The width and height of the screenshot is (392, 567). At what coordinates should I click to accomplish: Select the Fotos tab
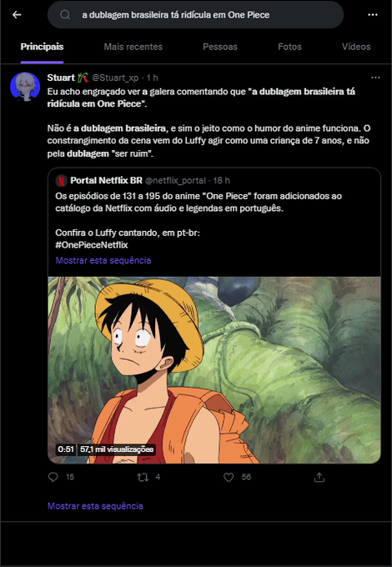(x=289, y=47)
